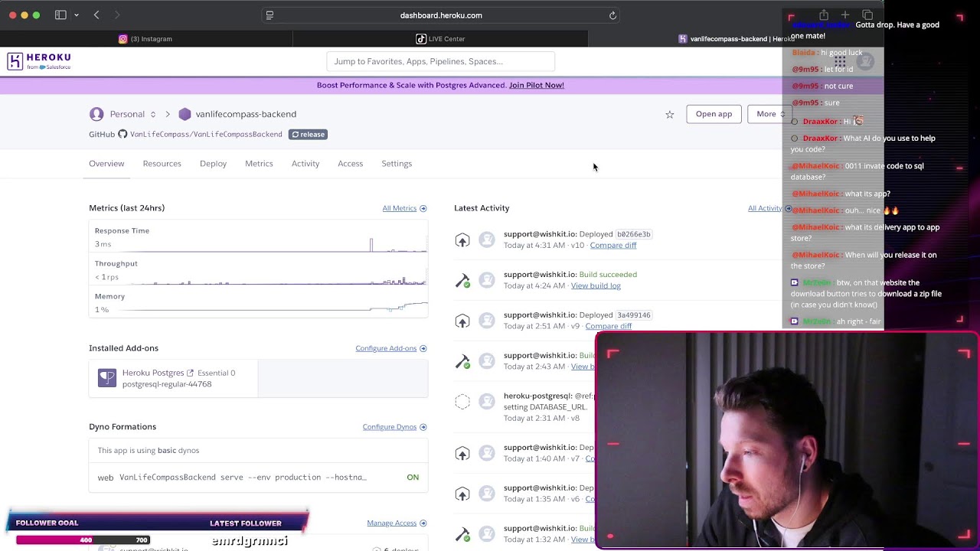Image resolution: width=980 pixels, height=551 pixels.
Task: Open the VanLifeCompass/VanLifeCompassBackend GitHub link
Action: click(206, 134)
